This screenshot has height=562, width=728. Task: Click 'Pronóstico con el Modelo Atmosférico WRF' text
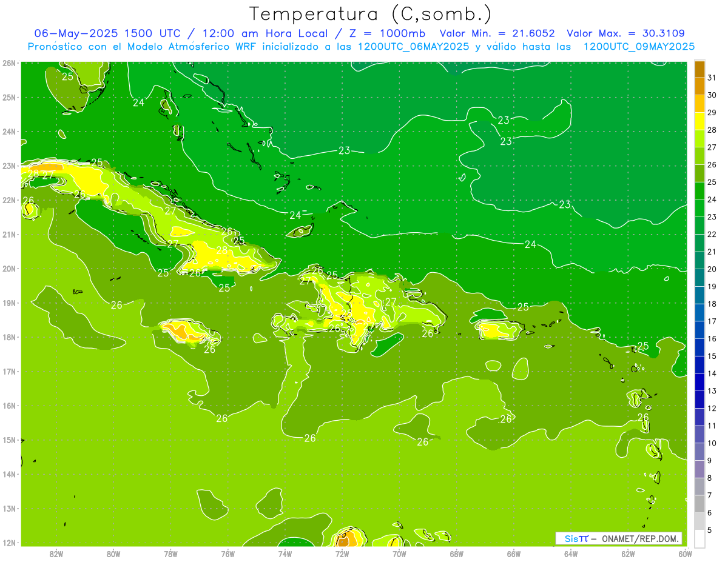click(143, 47)
